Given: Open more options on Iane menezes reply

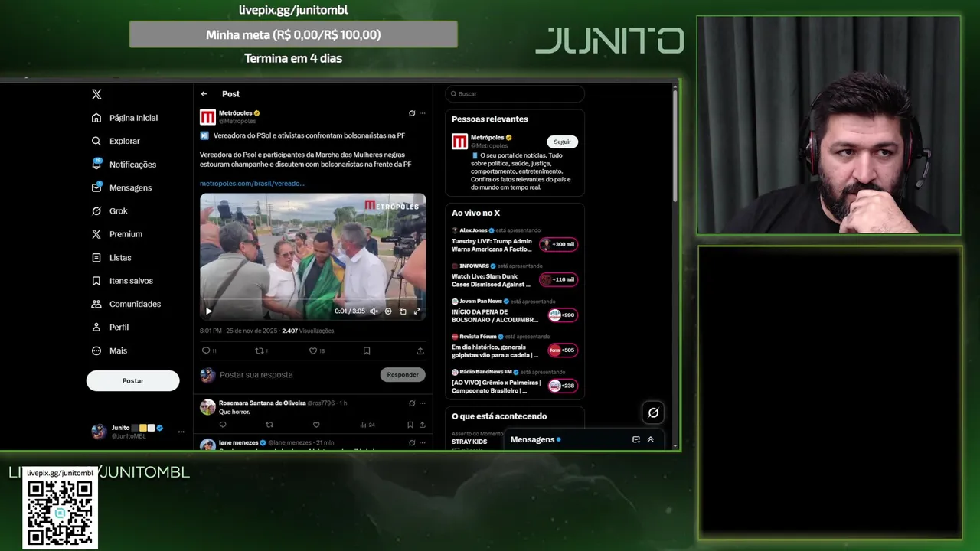Looking at the screenshot, I should [x=422, y=442].
